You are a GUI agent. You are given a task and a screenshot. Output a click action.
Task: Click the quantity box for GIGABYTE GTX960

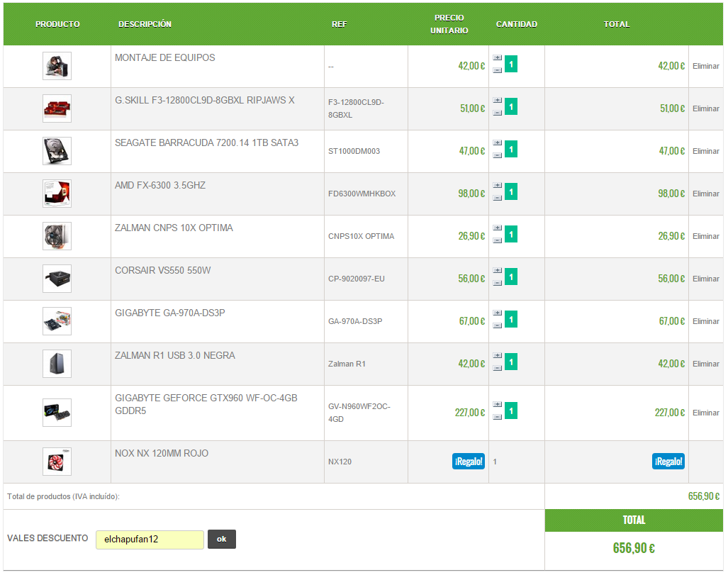tap(510, 411)
